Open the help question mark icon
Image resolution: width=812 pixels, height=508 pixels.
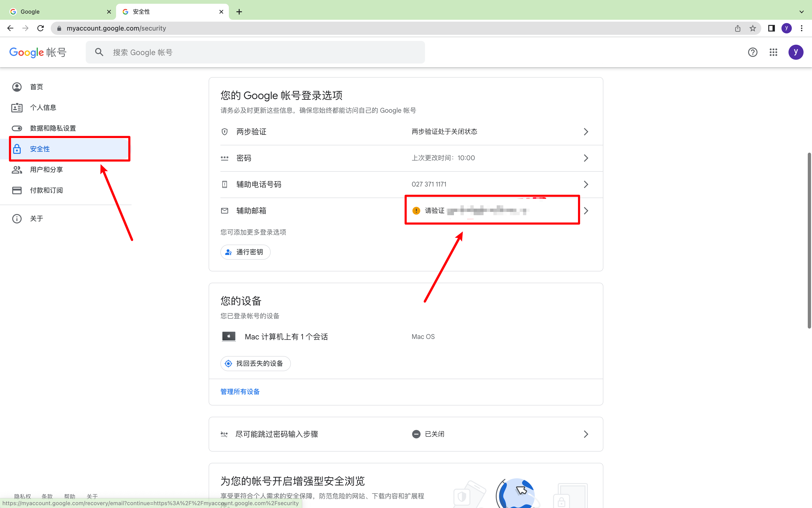click(753, 52)
